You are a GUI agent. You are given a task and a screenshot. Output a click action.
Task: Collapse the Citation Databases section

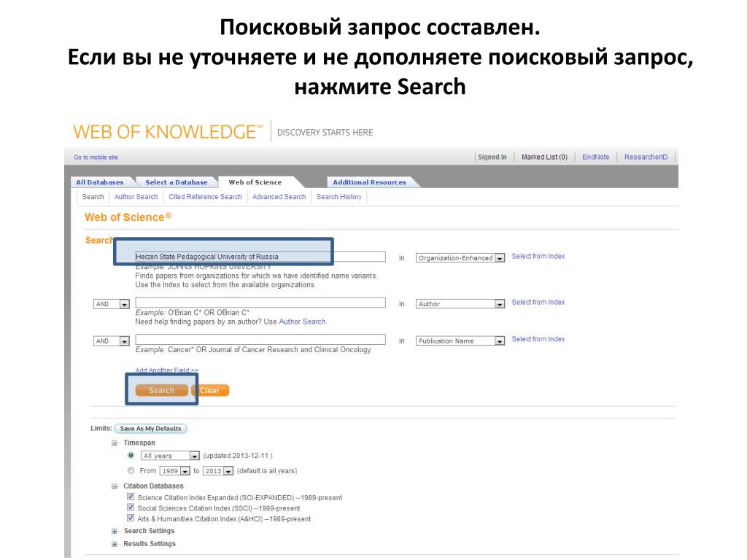click(115, 486)
